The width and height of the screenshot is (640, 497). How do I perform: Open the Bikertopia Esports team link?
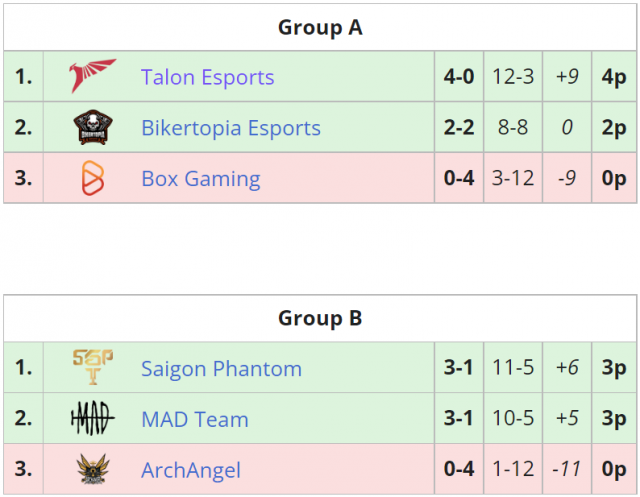coord(231,128)
